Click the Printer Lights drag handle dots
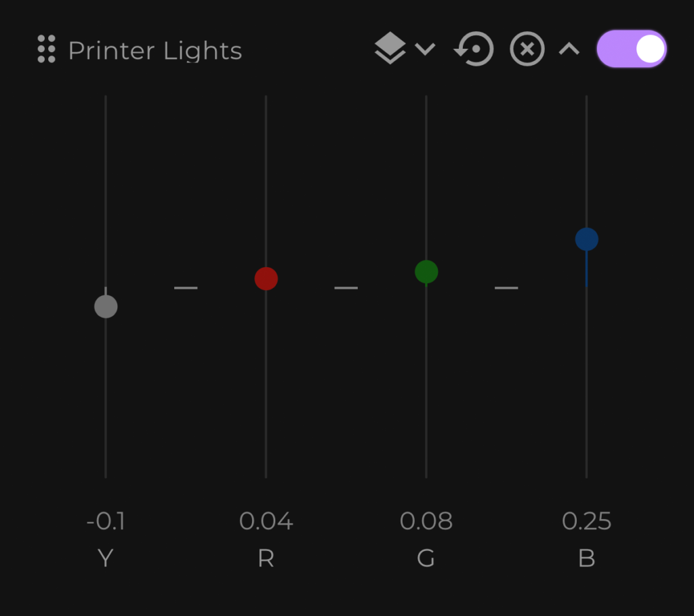Viewport: 694px width, 616px height. click(47, 49)
